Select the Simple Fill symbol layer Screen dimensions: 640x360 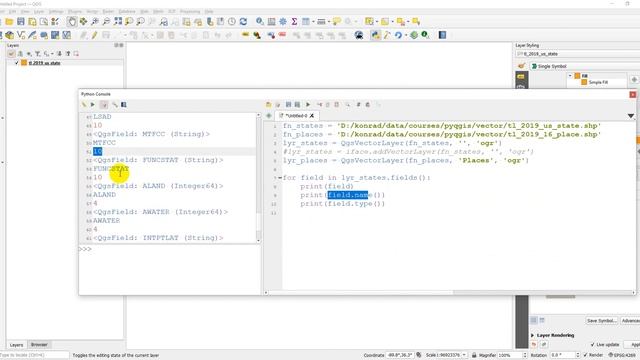pyautogui.click(x=595, y=82)
